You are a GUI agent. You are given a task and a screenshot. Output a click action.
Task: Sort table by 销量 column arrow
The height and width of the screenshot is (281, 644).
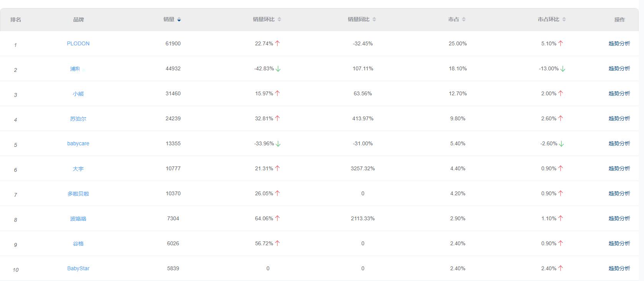pyautogui.click(x=179, y=20)
